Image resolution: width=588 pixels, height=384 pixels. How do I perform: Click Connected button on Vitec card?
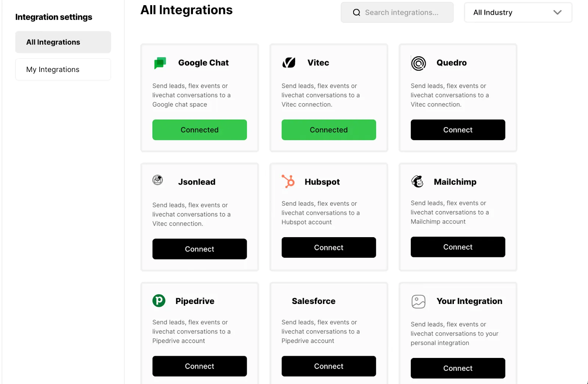(329, 130)
